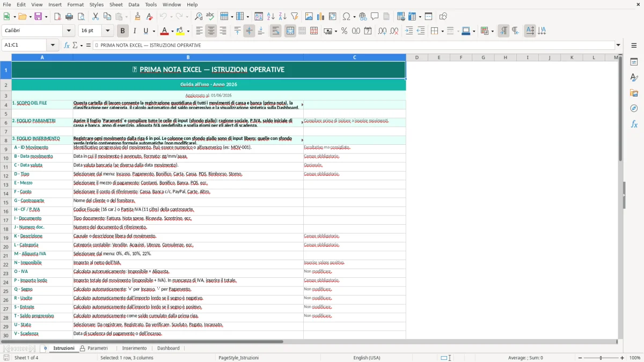
Task: Sort descending Z to A
Action: (283, 17)
